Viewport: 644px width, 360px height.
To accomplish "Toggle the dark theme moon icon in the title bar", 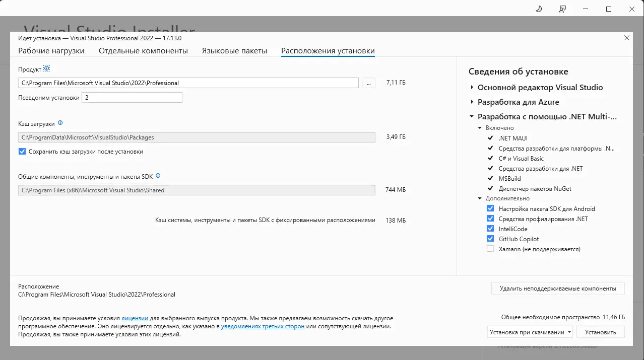I will point(538,9).
